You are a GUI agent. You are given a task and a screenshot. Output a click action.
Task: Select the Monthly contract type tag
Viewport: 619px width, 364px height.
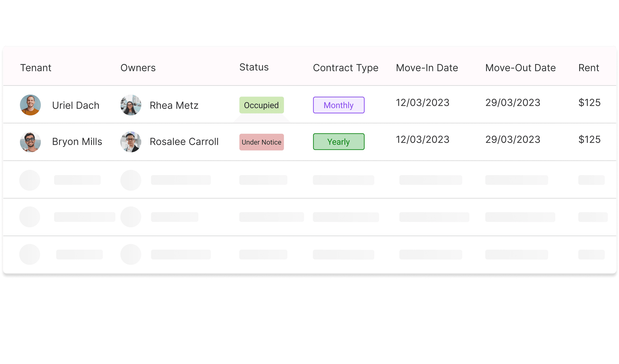tap(339, 105)
